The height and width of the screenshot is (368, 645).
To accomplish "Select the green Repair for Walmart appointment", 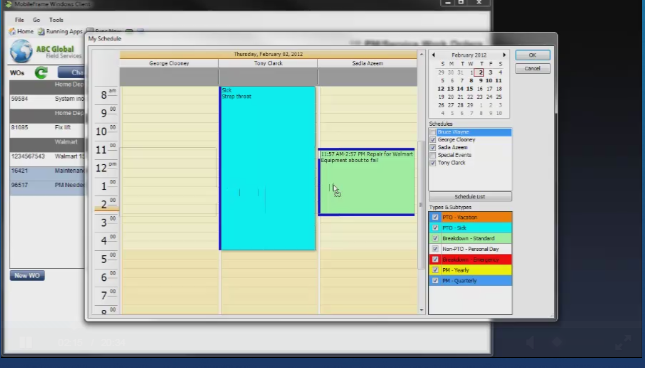I will (367, 182).
